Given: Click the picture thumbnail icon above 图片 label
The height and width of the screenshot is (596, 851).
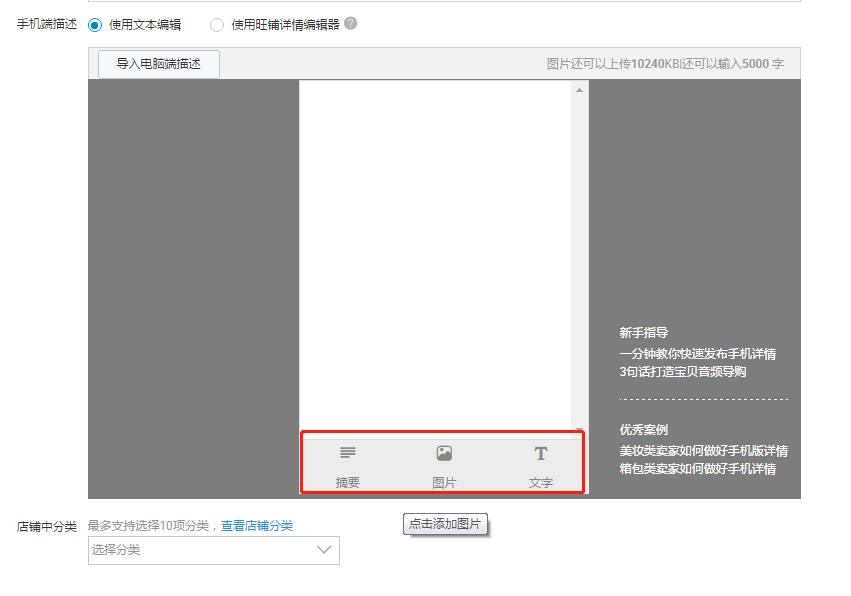Looking at the screenshot, I should point(443,453).
